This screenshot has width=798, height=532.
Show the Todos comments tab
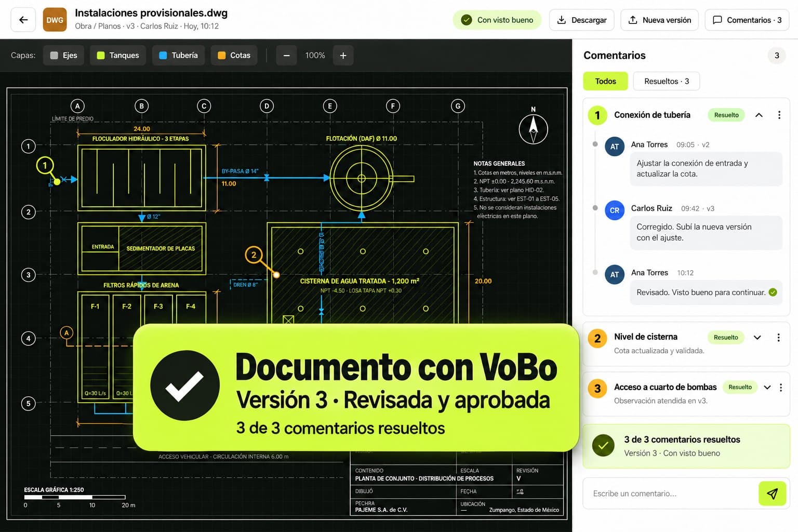click(x=605, y=81)
